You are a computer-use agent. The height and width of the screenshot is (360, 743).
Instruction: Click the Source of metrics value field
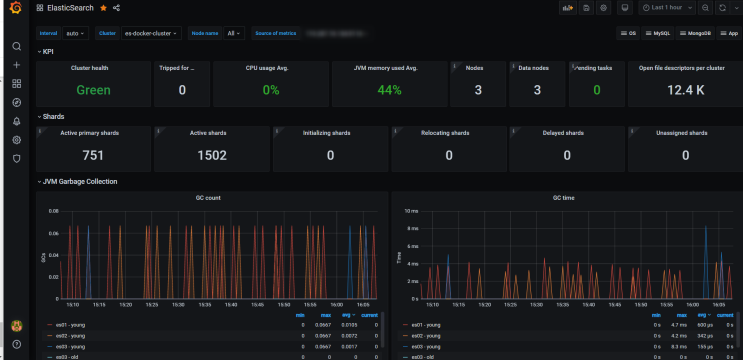[x=337, y=33]
